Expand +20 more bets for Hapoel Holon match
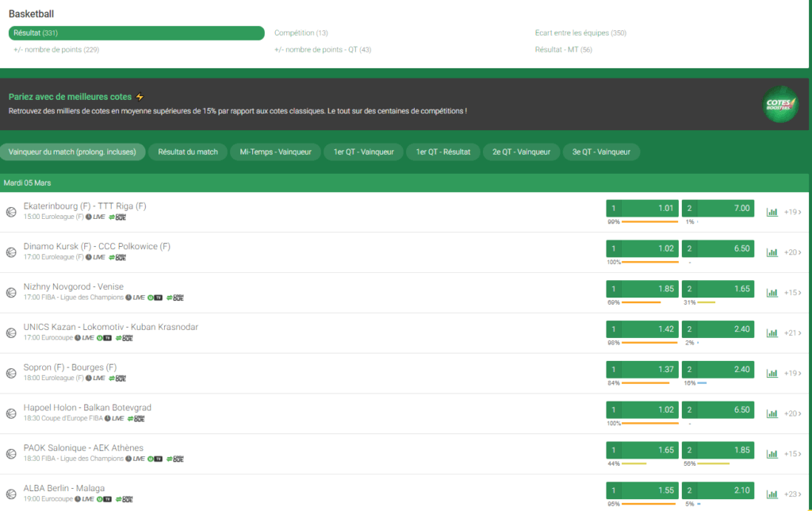Screen dimensions: 812x511 point(792,413)
